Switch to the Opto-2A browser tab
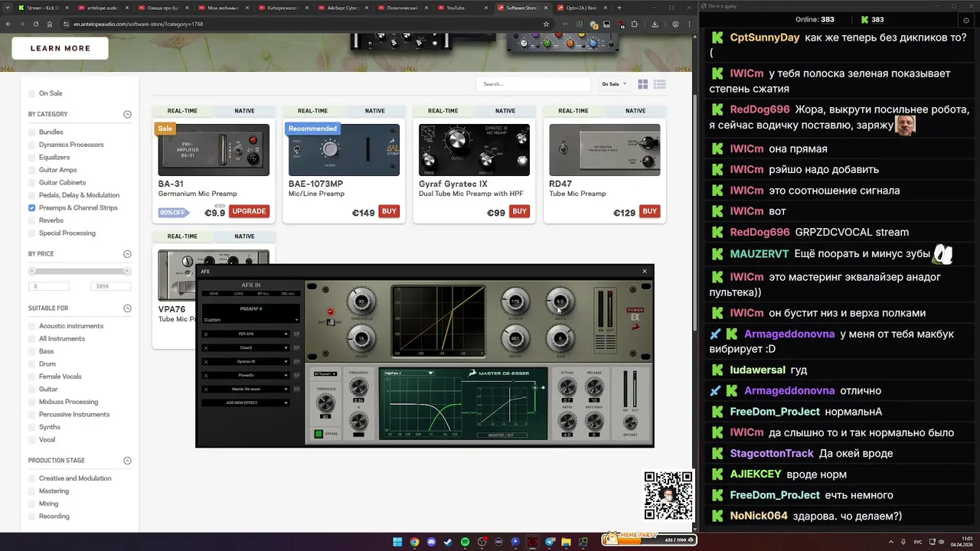This screenshot has width=980, height=551. (581, 8)
